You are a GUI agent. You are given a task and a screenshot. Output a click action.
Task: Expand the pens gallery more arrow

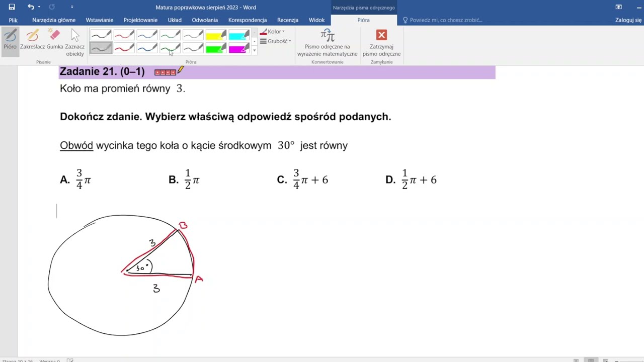click(254, 50)
